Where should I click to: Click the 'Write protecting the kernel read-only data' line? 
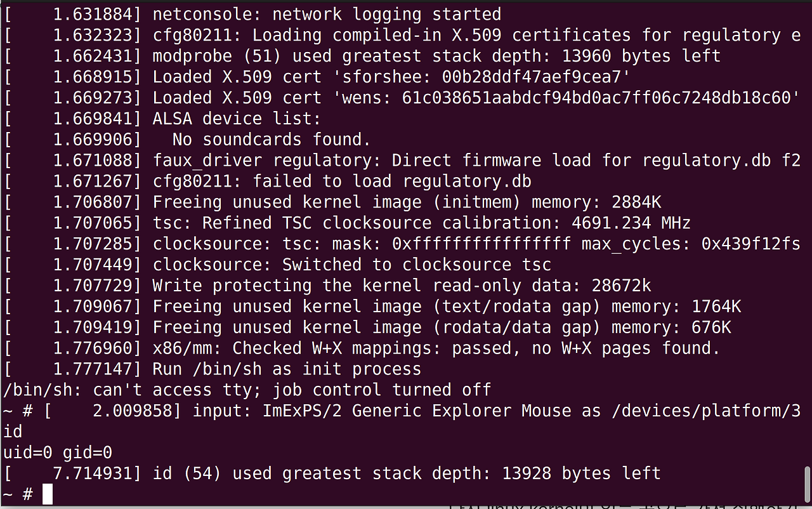(402, 286)
